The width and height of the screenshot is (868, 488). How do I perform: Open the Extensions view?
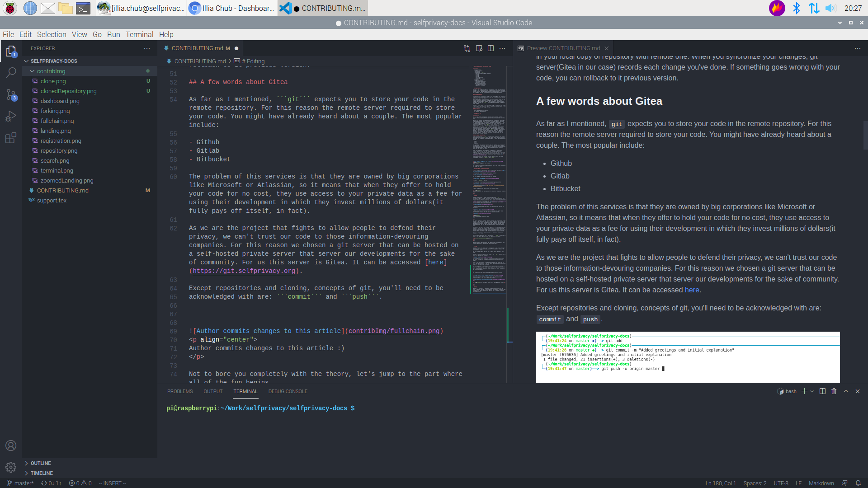[x=11, y=138]
